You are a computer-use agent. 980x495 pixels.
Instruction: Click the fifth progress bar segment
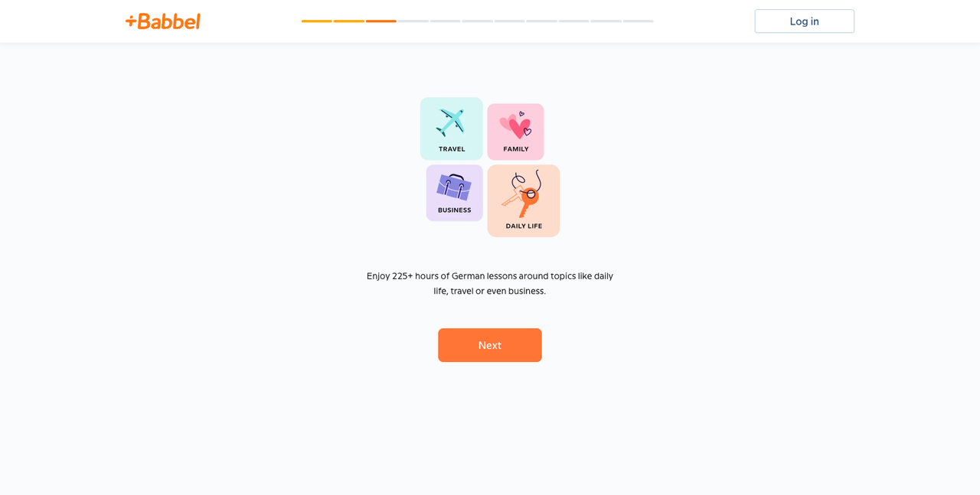click(x=446, y=21)
